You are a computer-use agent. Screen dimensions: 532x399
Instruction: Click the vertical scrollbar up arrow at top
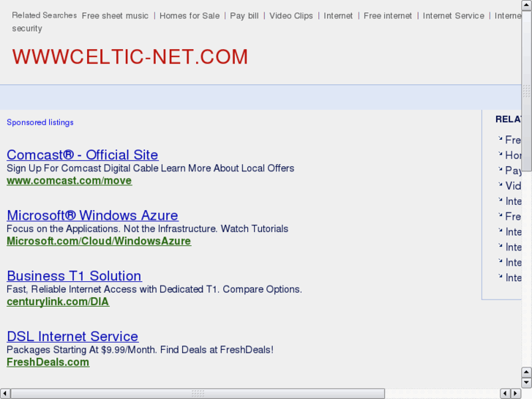tap(526, 4)
